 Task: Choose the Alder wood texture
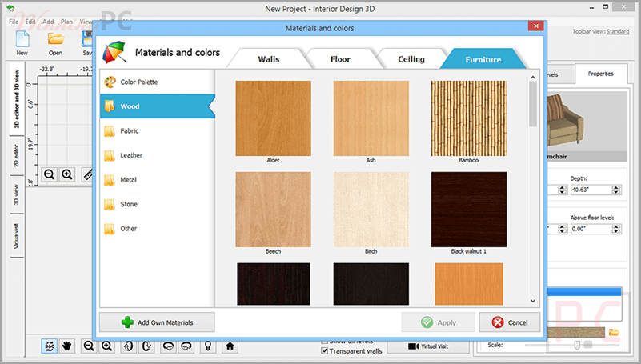pos(273,118)
